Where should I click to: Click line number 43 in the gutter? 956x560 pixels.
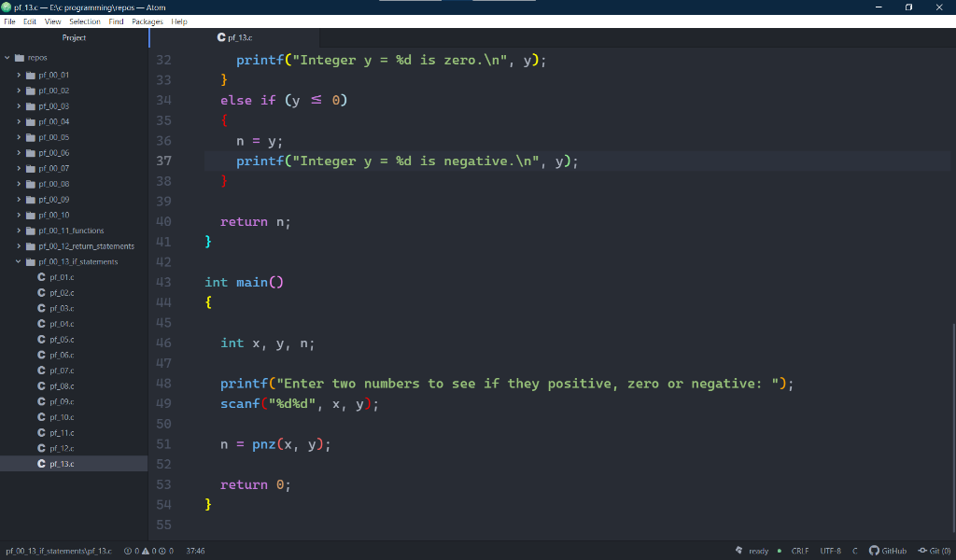coord(163,282)
